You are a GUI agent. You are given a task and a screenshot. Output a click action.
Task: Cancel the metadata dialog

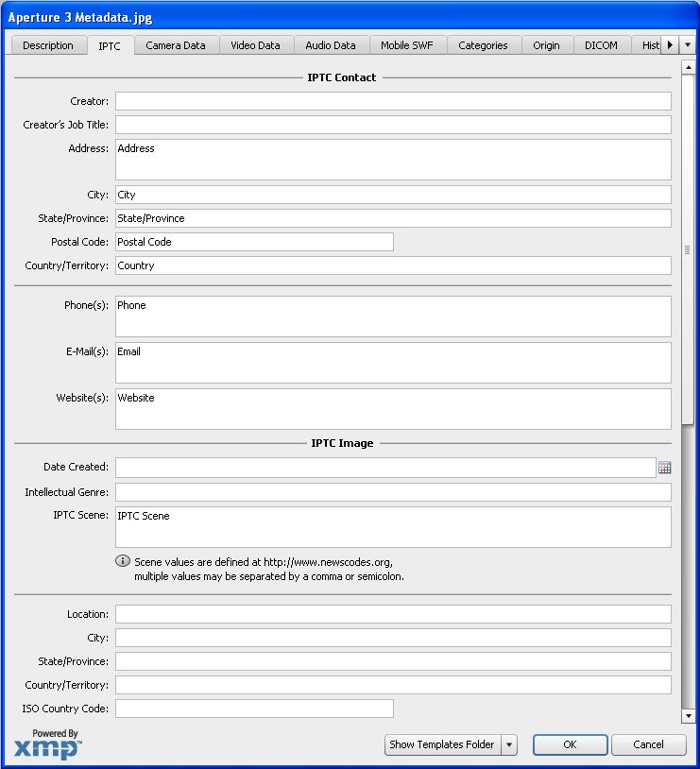648,744
